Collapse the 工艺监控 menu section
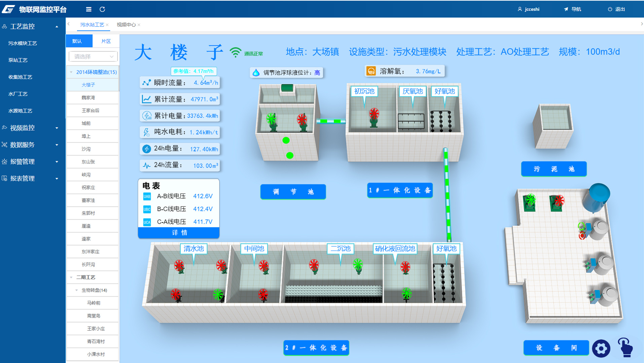 [x=33, y=26]
